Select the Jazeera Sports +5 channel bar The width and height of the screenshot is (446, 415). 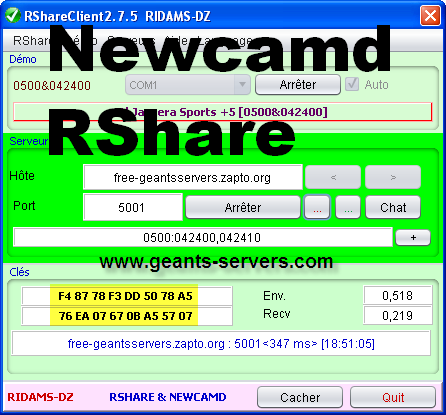click(x=223, y=112)
